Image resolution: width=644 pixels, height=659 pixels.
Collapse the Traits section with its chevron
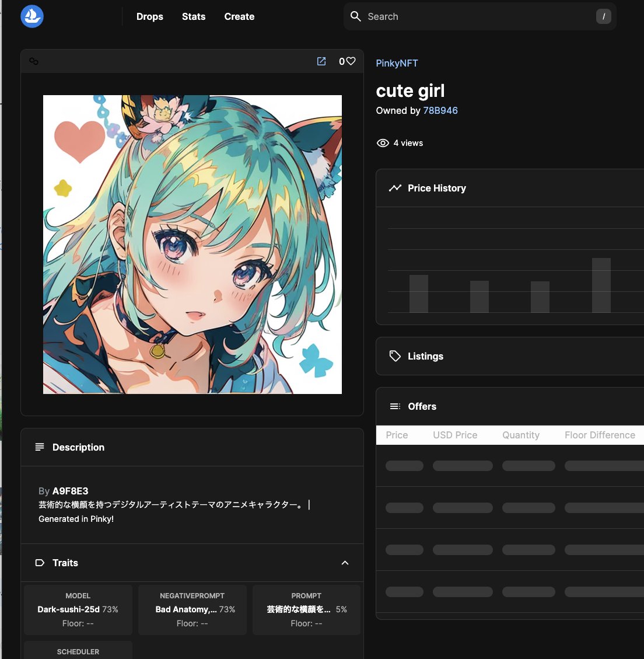click(345, 563)
